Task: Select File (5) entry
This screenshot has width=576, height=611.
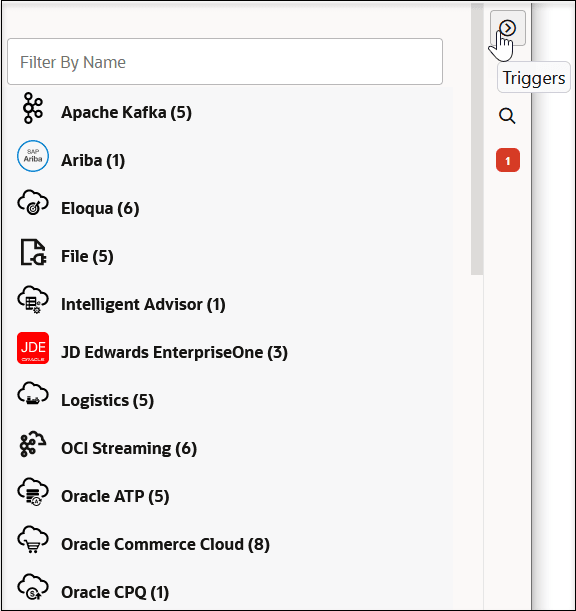Action: [87, 256]
